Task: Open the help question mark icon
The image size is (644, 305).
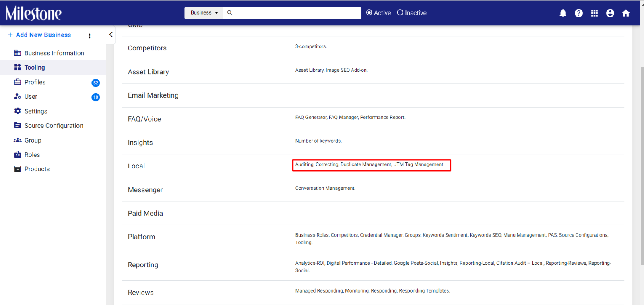Action: point(578,13)
